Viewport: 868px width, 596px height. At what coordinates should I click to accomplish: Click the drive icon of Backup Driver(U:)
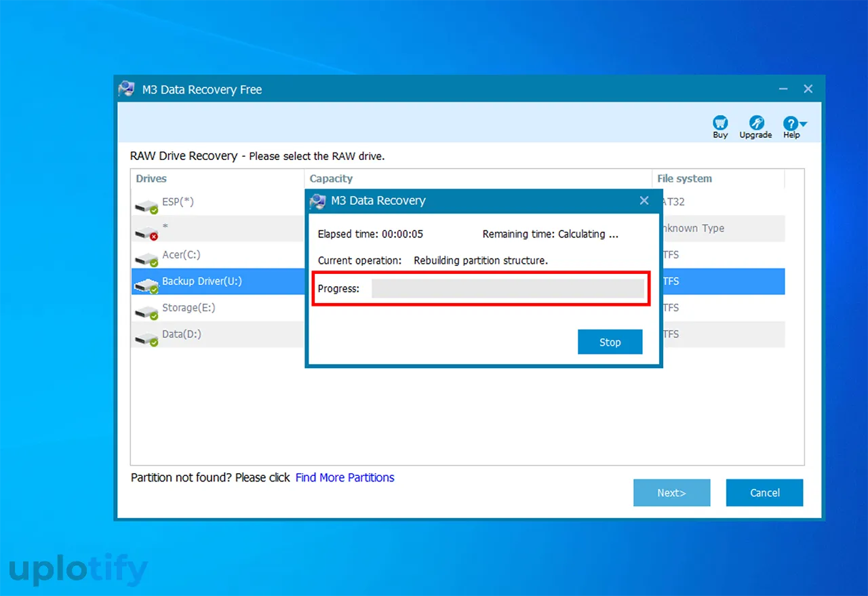click(x=146, y=285)
